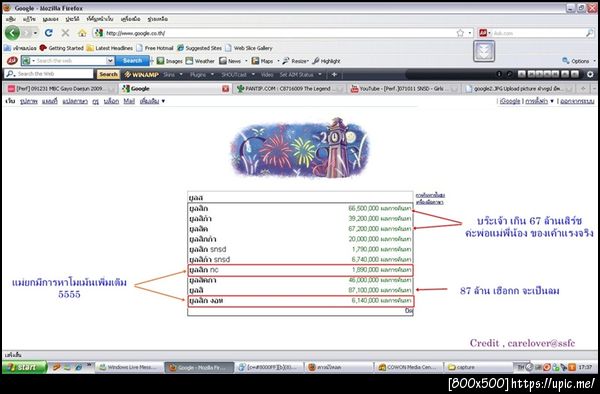Click into the Ask.com search field
Image resolution: width=600 pixels, height=394 pixels.
538,33
